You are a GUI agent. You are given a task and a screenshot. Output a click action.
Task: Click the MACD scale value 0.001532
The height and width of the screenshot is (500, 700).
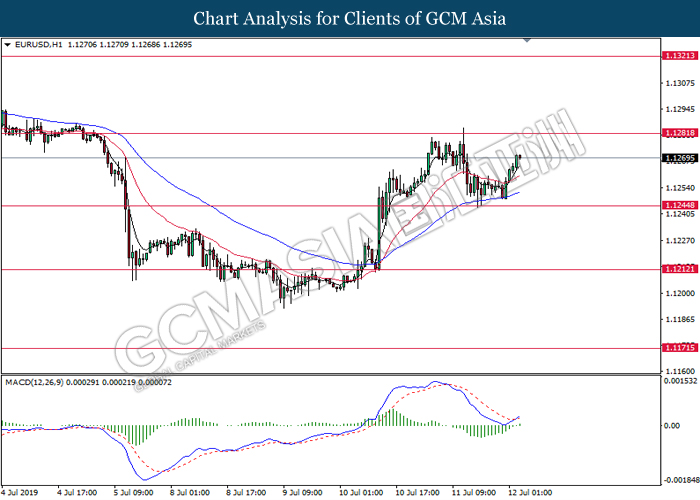[680, 381]
